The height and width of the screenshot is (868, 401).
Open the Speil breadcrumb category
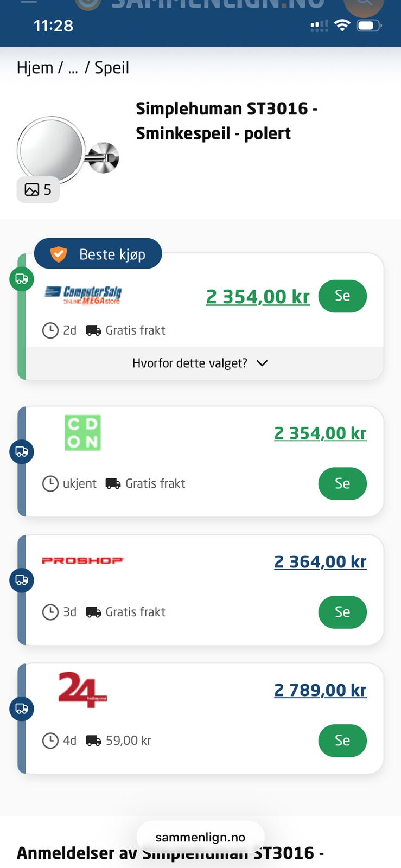[112, 68]
